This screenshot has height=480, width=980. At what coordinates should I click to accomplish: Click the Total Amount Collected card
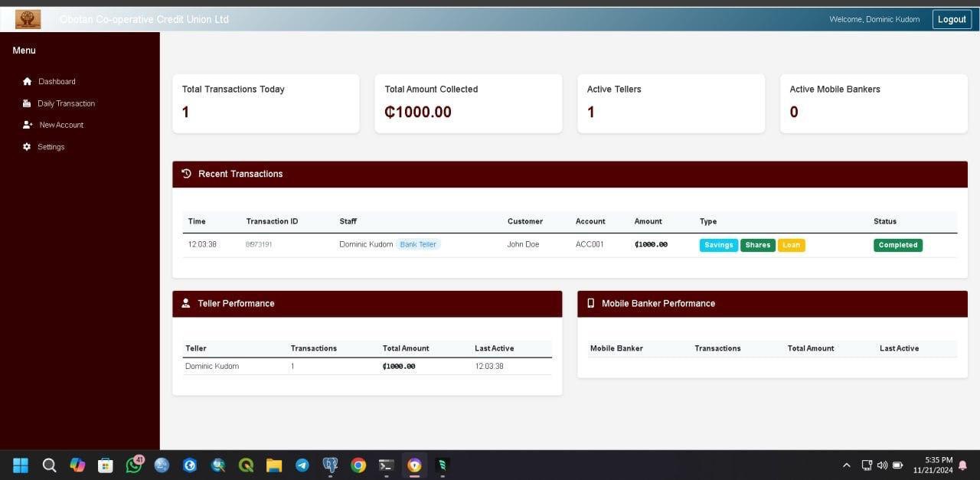pyautogui.click(x=468, y=103)
